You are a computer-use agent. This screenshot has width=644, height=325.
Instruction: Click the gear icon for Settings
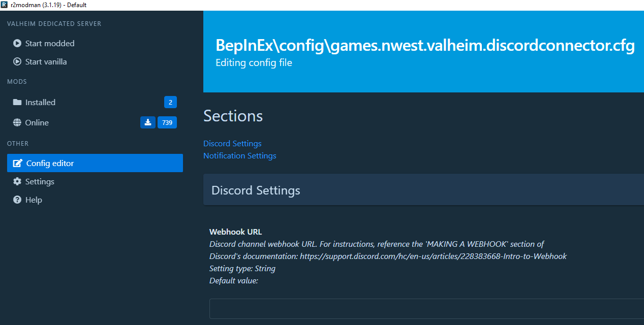point(17,182)
